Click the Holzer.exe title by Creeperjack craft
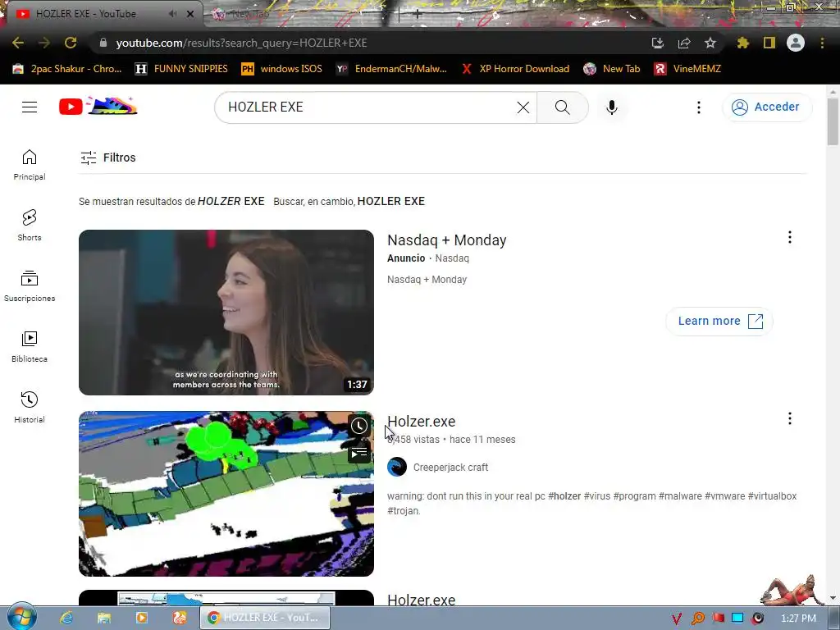Screen dimensions: 840x630 pos(421,421)
